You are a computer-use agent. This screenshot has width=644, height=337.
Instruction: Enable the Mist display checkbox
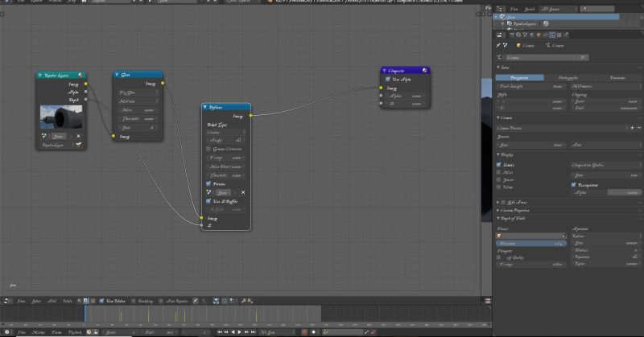[x=498, y=172]
